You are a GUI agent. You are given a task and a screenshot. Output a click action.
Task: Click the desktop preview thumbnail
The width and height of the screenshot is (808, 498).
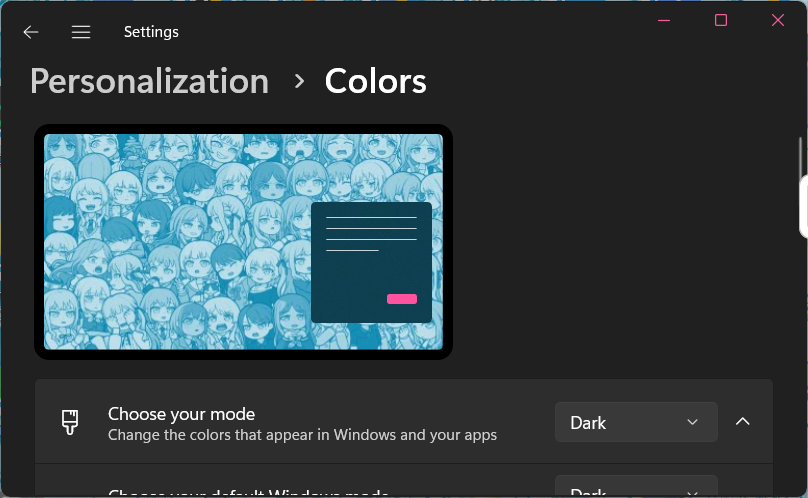click(x=243, y=242)
